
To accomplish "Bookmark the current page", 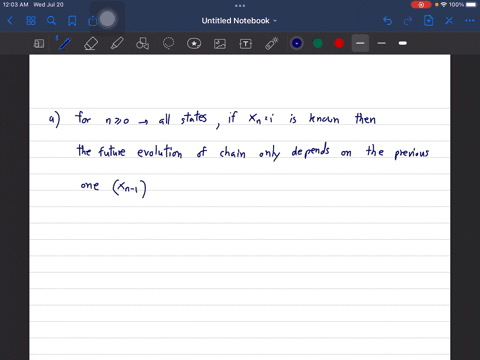I will 72,21.
